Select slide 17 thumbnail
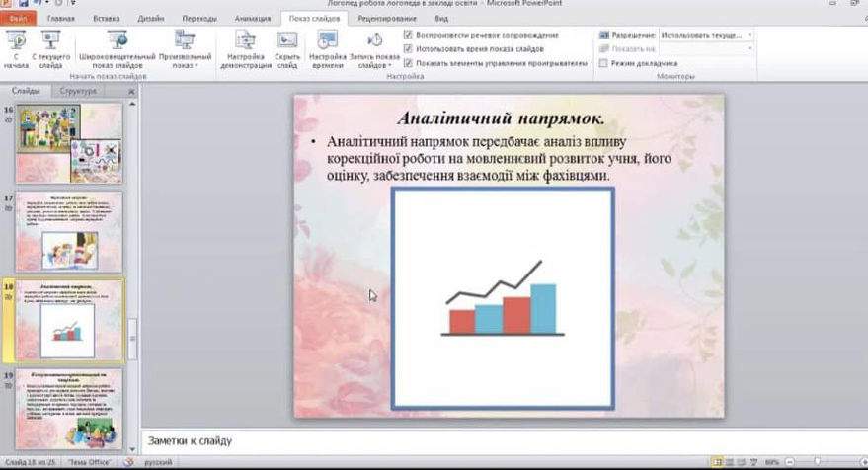Viewport: 868px width, 470px height. point(69,232)
